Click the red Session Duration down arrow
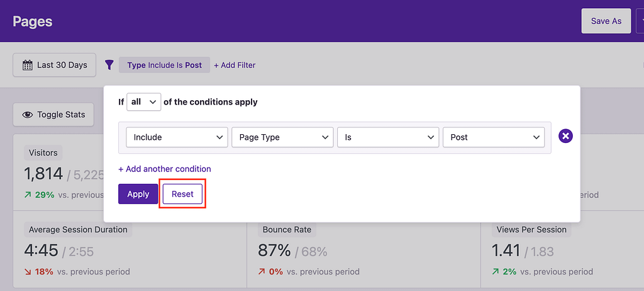Image resolution: width=644 pixels, height=291 pixels. tap(28, 272)
